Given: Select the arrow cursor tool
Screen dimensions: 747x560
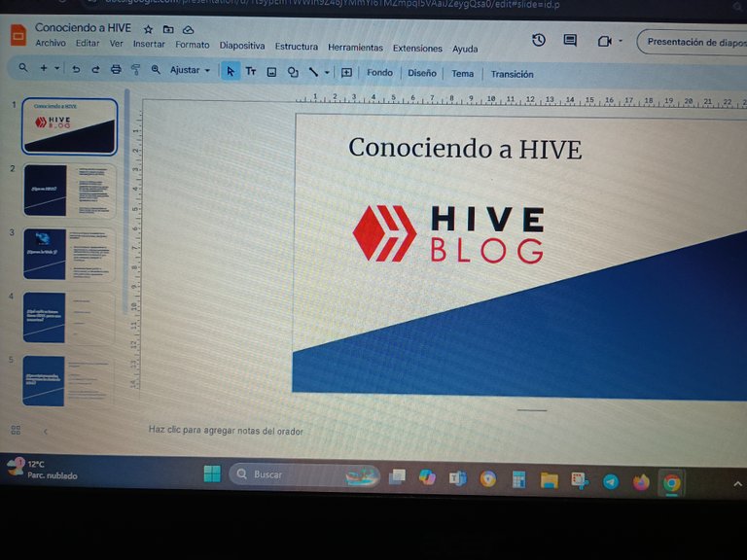Looking at the screenshot, I should (x=231, y=71).
